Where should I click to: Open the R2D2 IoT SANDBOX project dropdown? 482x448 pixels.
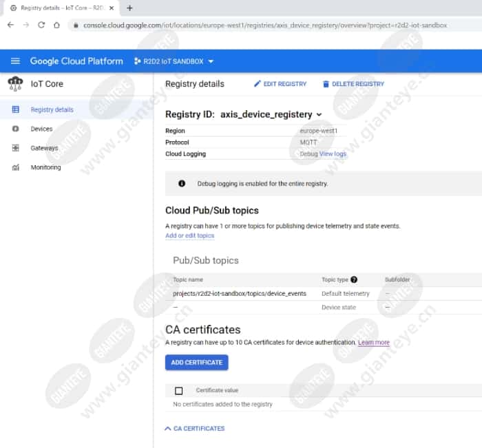pyautogui.click(x=174, y=61)
